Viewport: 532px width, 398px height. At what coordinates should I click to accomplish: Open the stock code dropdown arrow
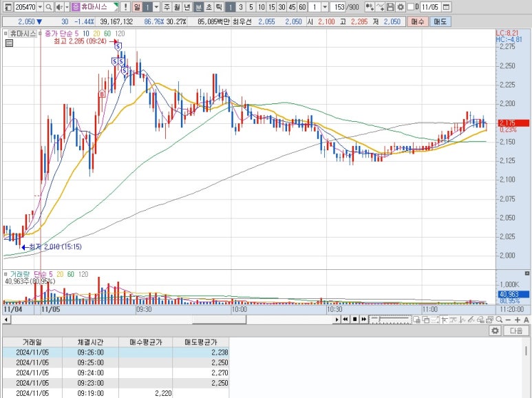pos(40,7)
